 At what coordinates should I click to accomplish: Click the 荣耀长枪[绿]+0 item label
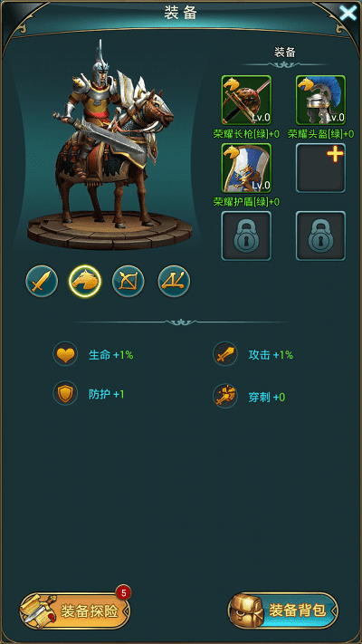click(246, 134)
